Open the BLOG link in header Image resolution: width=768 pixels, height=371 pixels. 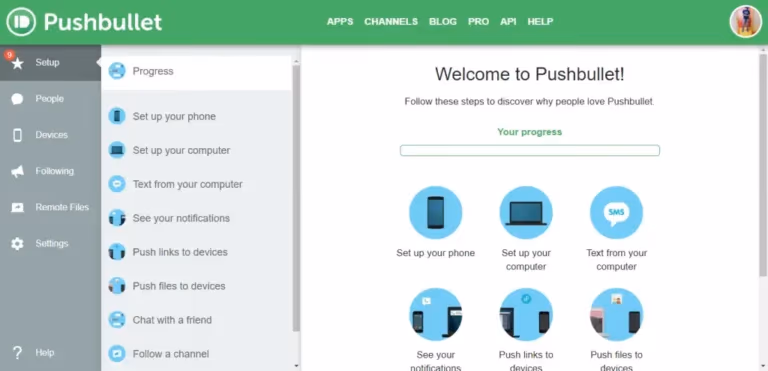(x=443, y=22)
